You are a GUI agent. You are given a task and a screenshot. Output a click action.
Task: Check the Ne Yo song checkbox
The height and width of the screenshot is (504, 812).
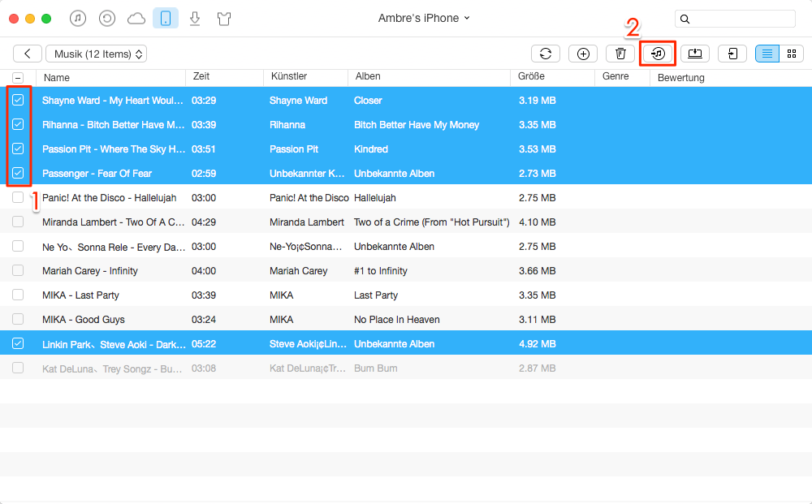(x=18, y=246)
